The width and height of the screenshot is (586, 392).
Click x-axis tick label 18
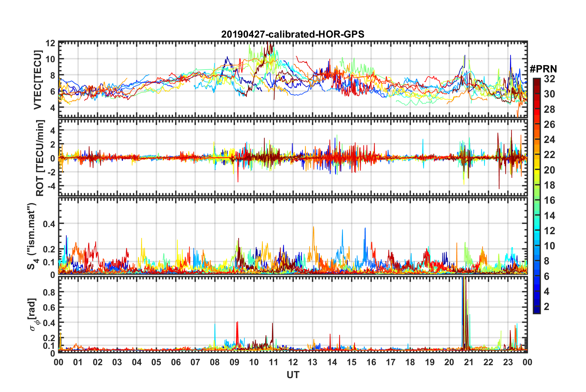pyautogui.click(x=410, y=362)
